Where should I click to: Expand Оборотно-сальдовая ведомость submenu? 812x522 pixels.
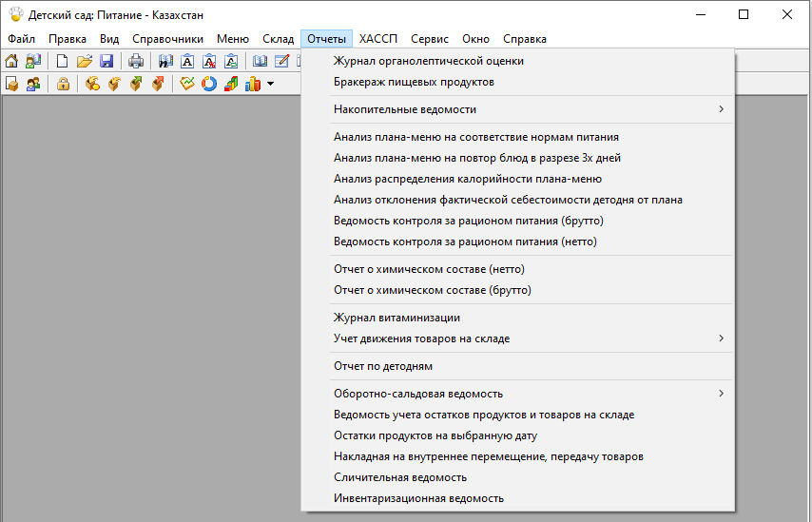[518, 394]
